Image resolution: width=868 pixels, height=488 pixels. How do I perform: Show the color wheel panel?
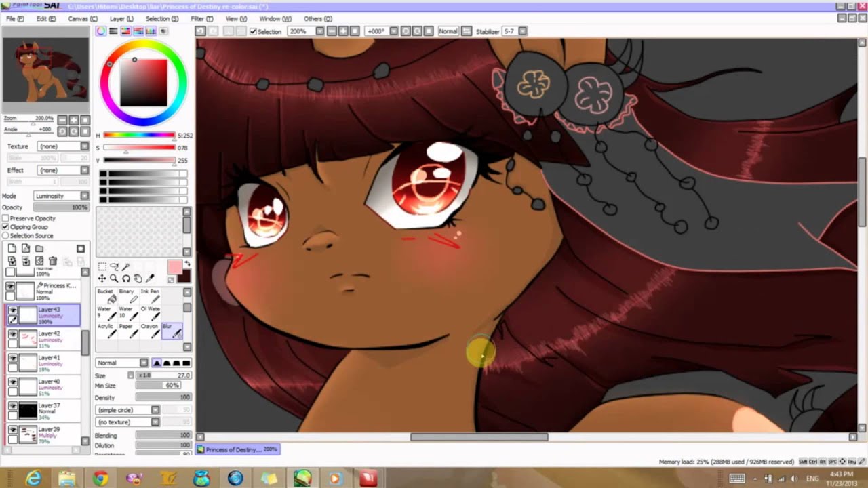101,31
